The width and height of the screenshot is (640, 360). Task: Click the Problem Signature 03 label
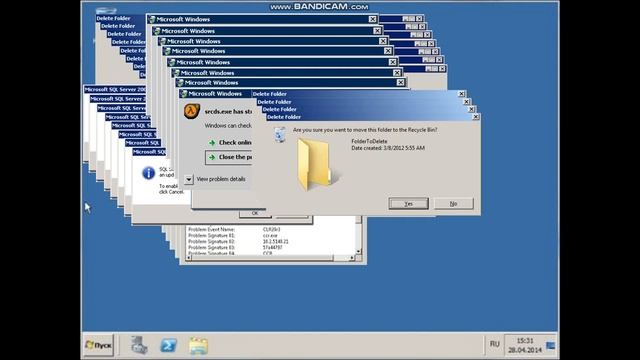pyautogui.click(x=211, y=248)
